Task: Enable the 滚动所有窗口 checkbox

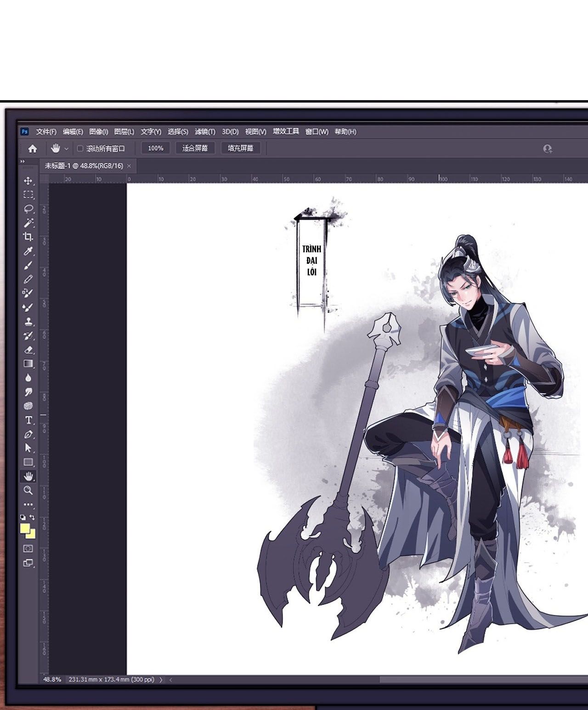Action: click(80, 148)
